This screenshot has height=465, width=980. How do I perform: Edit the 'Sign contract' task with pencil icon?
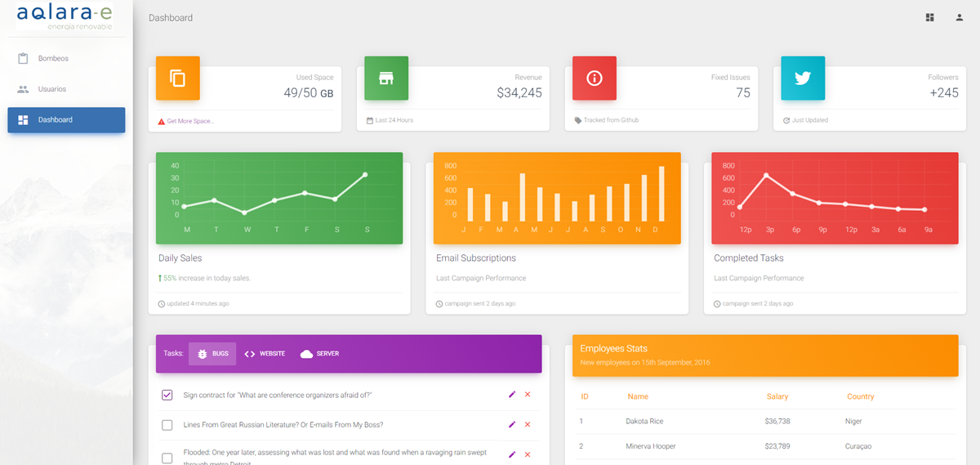[512, 395]
